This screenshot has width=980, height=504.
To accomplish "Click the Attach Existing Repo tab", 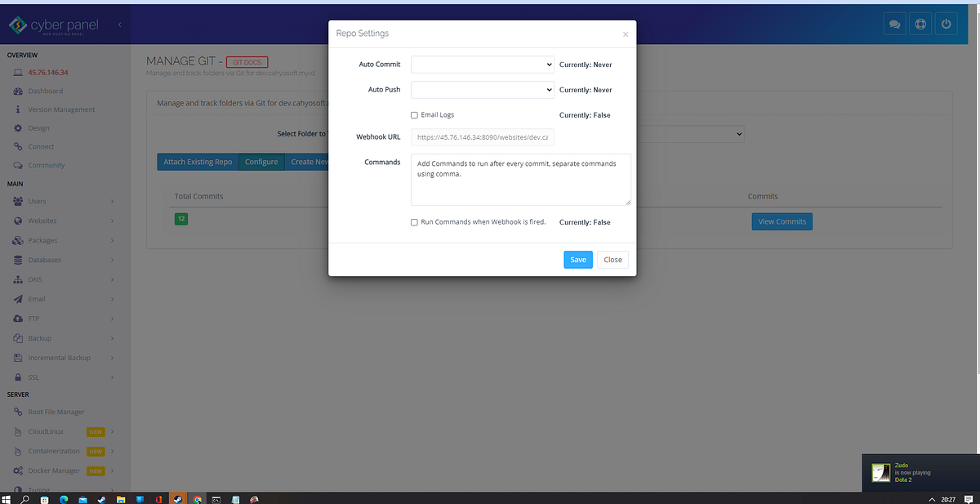I will (198, 162).
